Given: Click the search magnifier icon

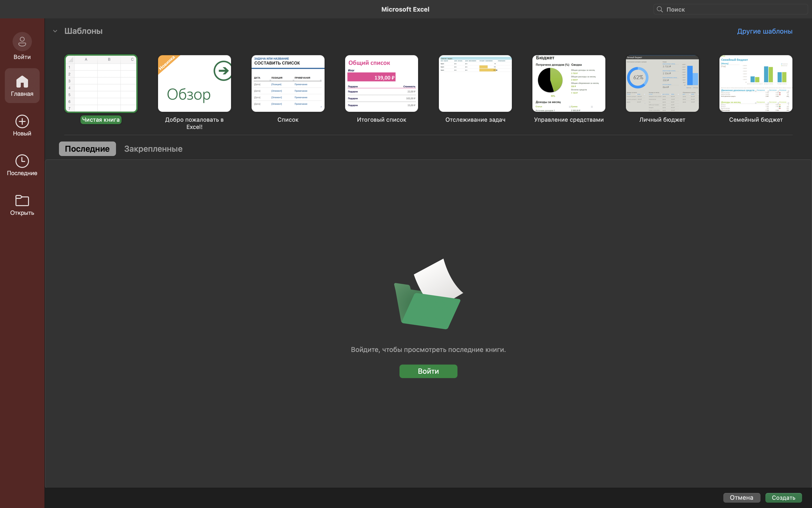Looking at the screenshot, I should (660, 9).
